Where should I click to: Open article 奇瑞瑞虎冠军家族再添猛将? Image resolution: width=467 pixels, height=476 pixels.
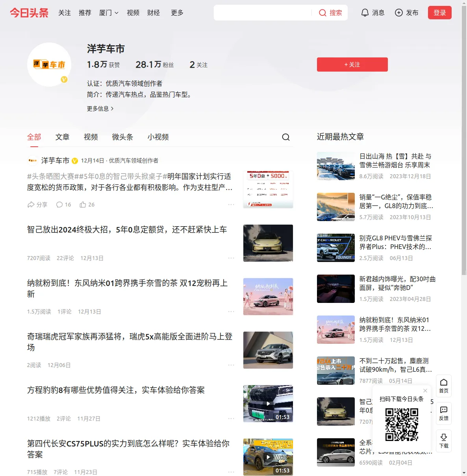click(x=130, y=342)
